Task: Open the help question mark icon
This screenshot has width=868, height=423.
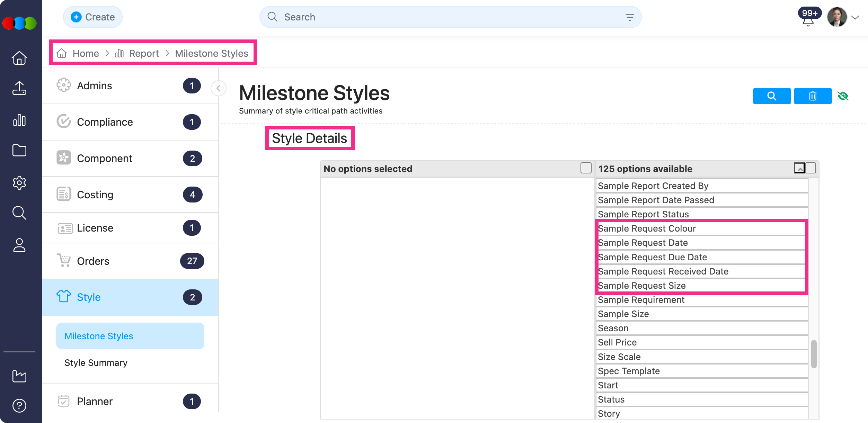Action: coord(19,406)
